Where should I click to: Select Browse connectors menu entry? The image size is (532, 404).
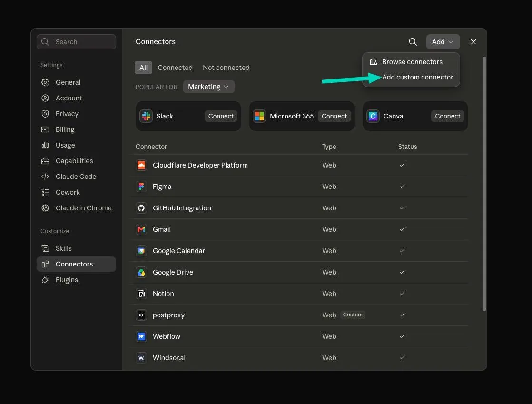(411, 62)
